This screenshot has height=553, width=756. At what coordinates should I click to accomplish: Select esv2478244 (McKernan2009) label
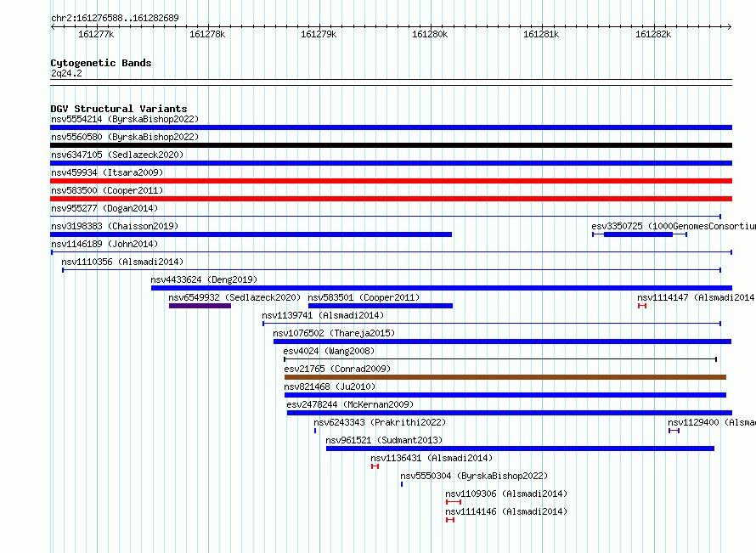[350, 404]
